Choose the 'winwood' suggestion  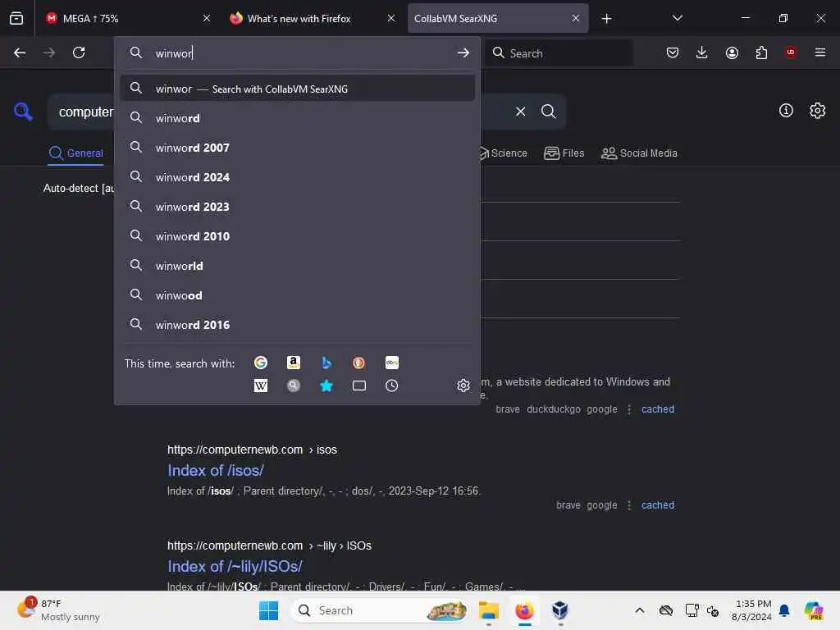coord(297,295)
